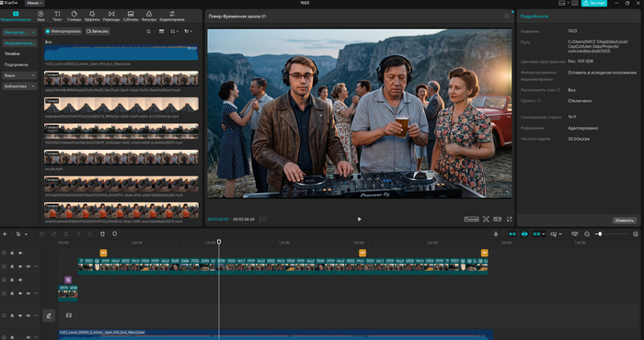This screenshot has height=340, width=644.
Task: Click the Undo arrow in timeline toolbar
Action: click(41, 233)
